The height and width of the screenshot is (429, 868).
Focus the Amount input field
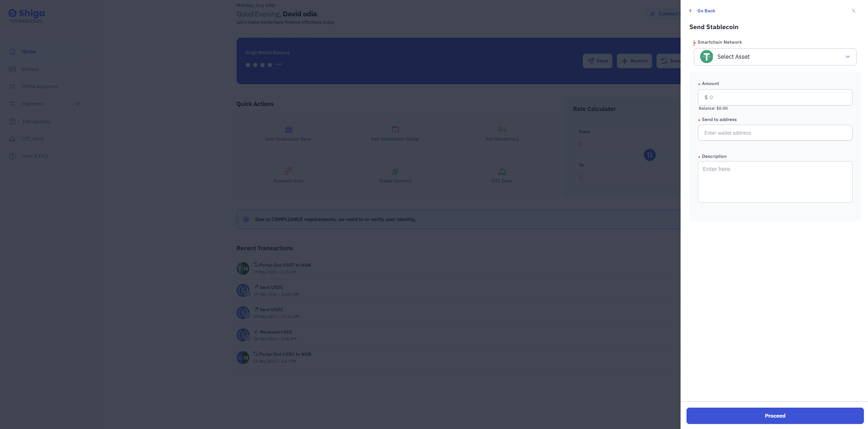coord(775,97)
